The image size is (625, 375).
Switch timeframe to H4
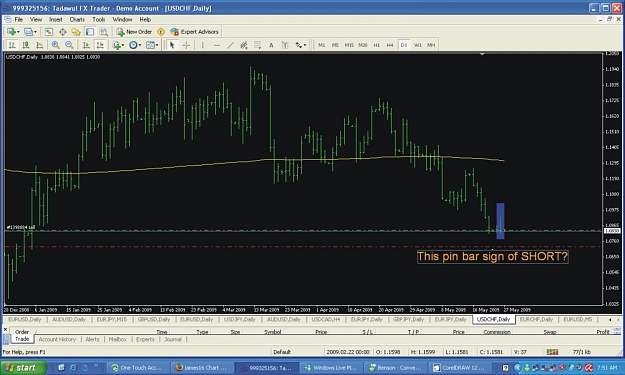click(x=390, y=45)
